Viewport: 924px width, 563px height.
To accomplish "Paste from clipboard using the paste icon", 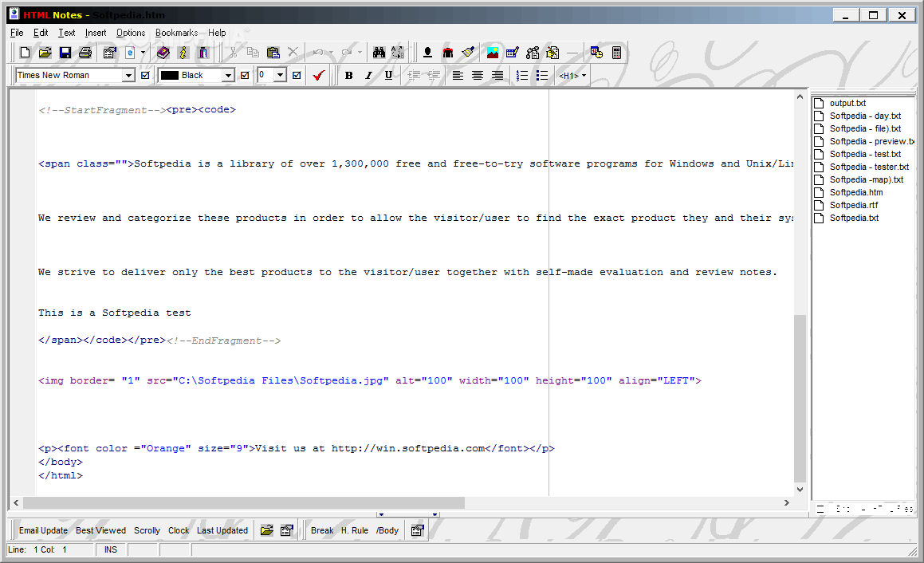I will 273,53.
